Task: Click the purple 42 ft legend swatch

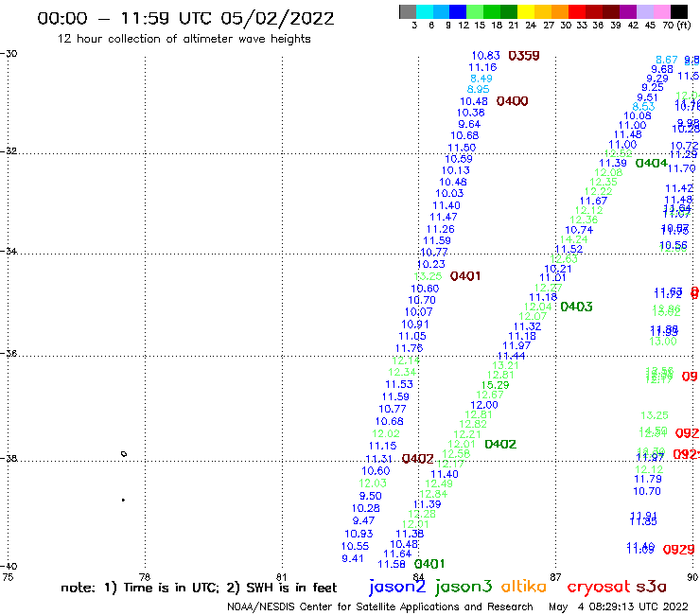Action: click(628, 11)
